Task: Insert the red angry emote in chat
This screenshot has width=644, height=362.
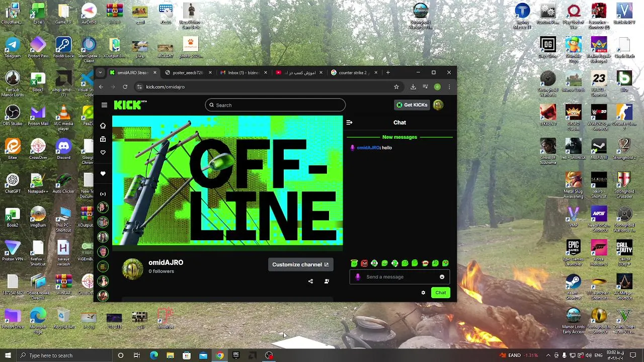Action: 364,263
